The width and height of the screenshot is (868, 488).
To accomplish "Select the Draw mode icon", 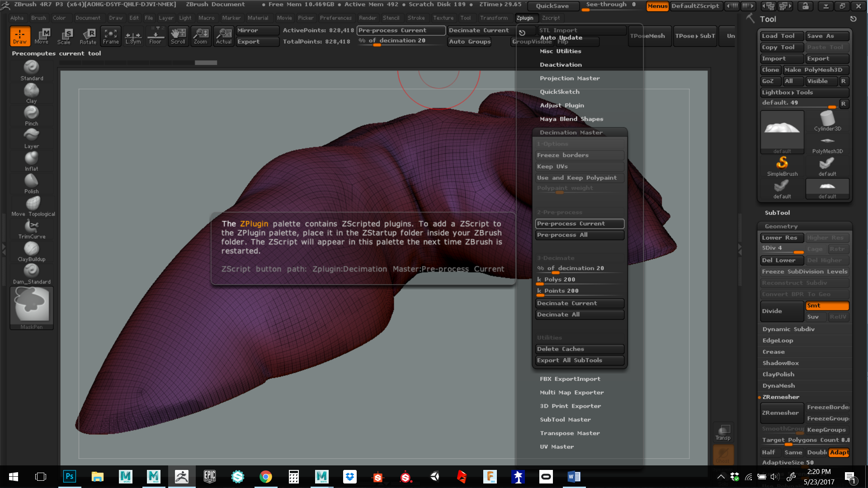I will (x=20, y=36).
